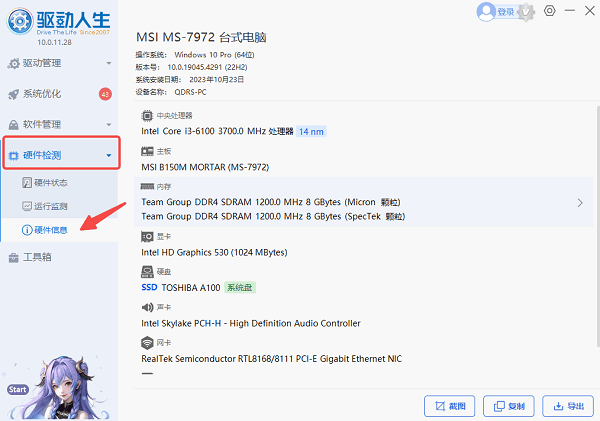
Task: Click the 软件管理 bag icon
Action: pos(14,125)
